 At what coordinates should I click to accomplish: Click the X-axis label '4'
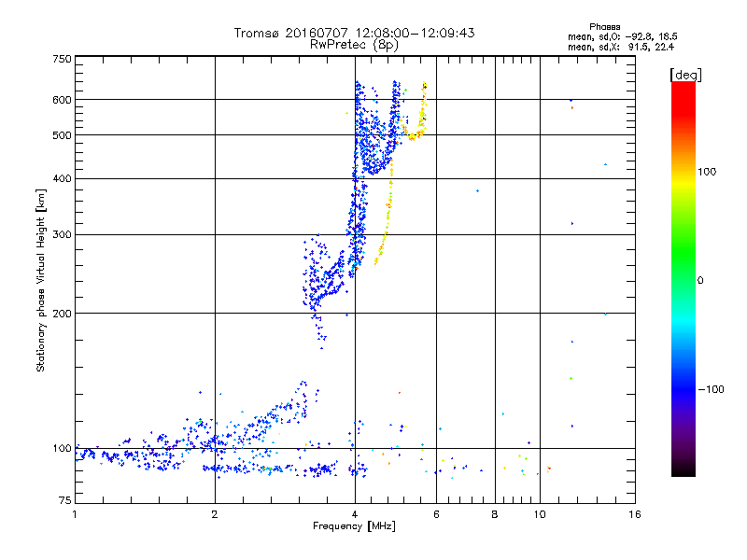355,514
